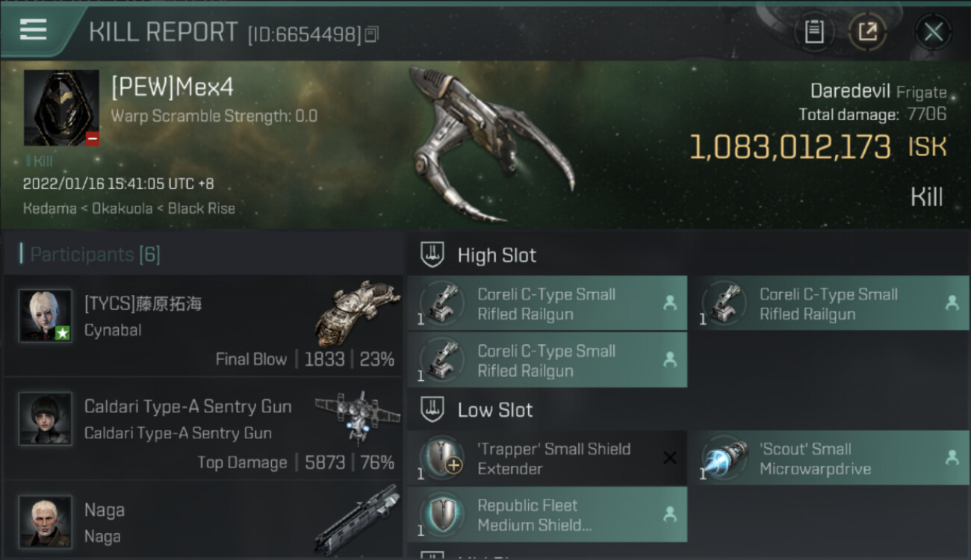Select 'Trapper' Small Shield Extender icon
Screen dimensions: 971x560
pyautogui.click(x=443, y=458)
